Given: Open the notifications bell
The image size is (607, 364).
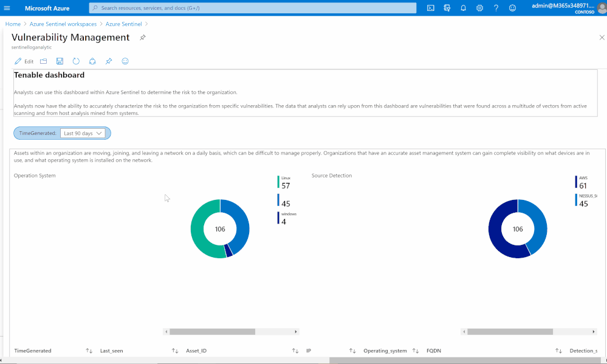Looking at the screenshot, I should [x=463, y=8].
